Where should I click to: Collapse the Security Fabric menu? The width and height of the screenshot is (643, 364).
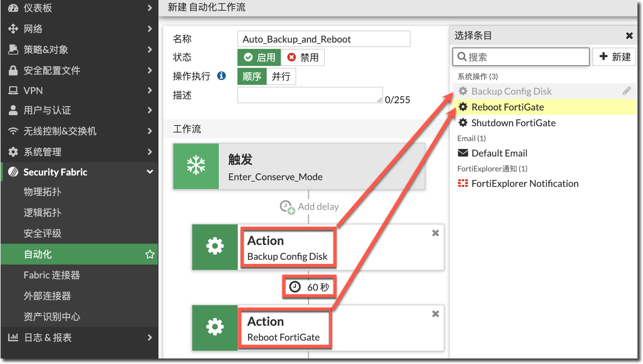150,172
